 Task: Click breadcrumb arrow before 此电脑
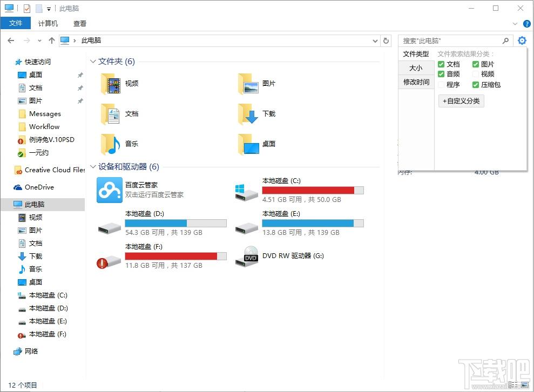pos(75,40)
